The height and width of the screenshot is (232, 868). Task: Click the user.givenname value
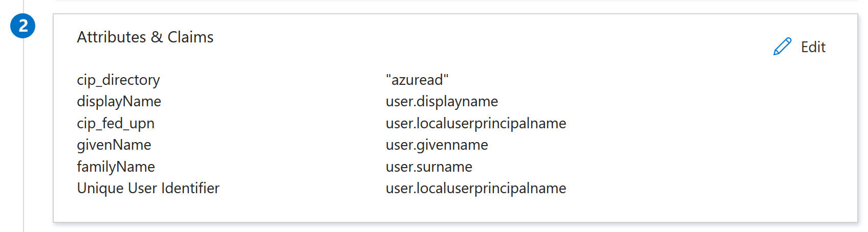pyautogui.click(x=437, y=145)
